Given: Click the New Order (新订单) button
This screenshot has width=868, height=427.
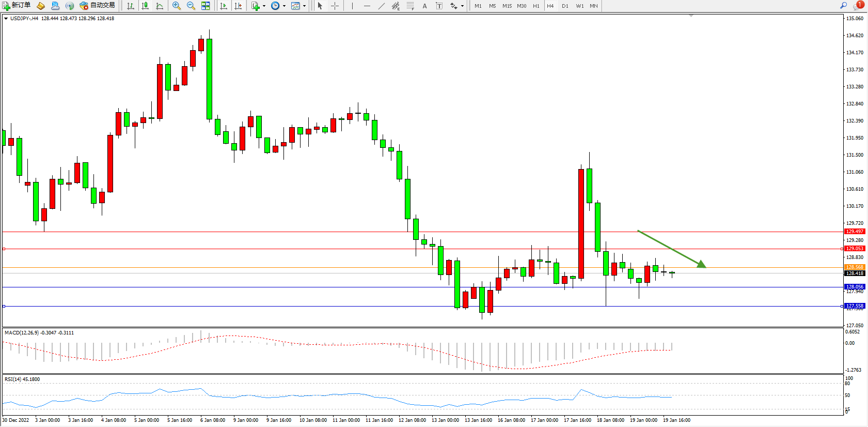Looking at the screenshot, I should point(17,6).
